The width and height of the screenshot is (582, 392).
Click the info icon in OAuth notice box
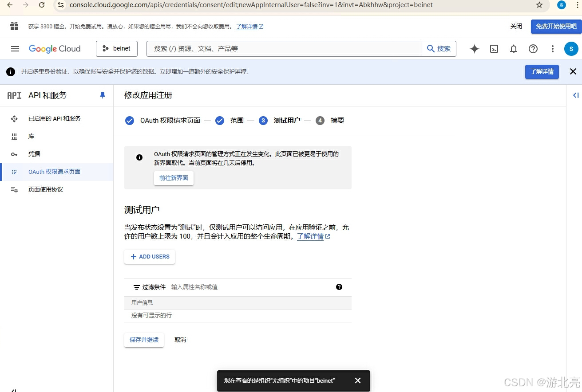coord(139,157)
